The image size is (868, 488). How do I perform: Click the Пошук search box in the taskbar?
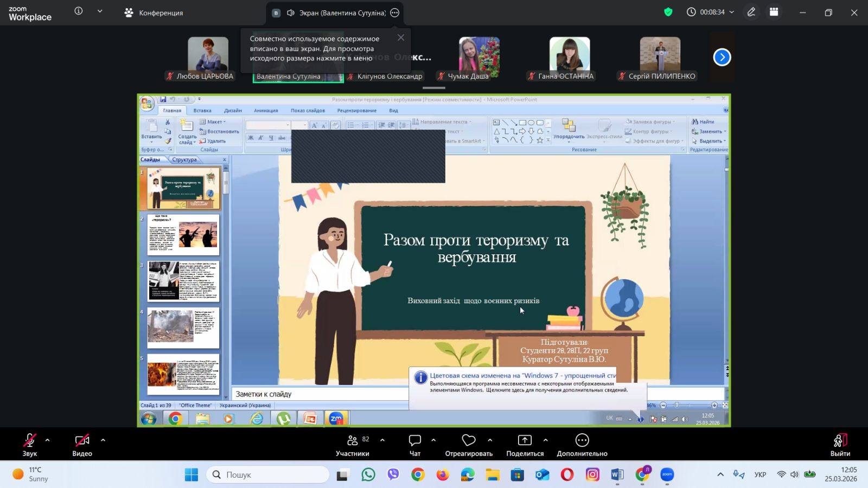[x=268, y=474]
